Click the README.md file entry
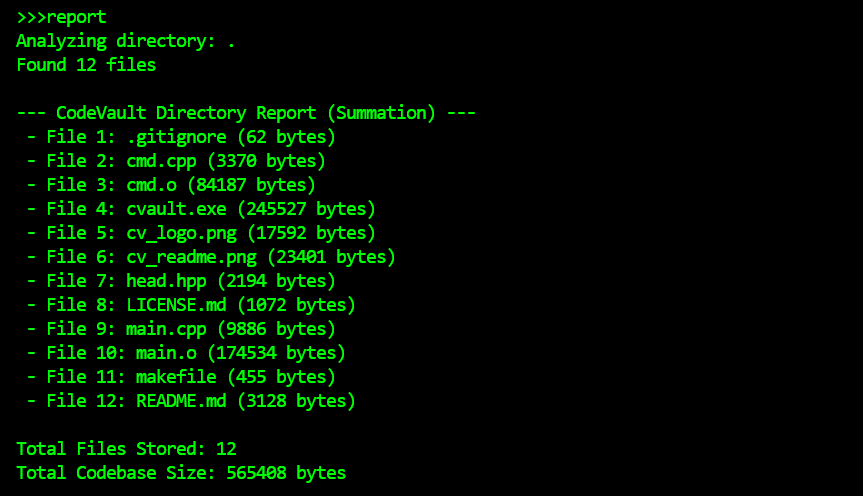Image resolution: width=863 pixels, height=496 pixels. tap(191, 401)
